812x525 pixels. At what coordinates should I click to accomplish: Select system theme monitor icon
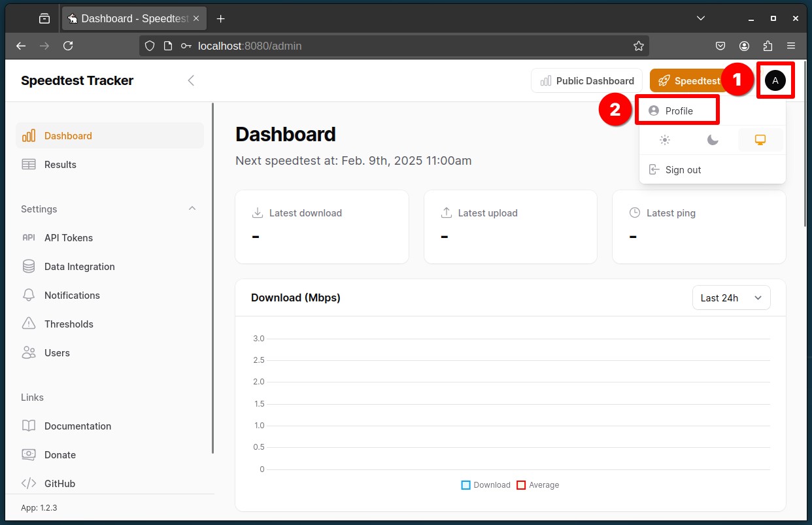760,140
